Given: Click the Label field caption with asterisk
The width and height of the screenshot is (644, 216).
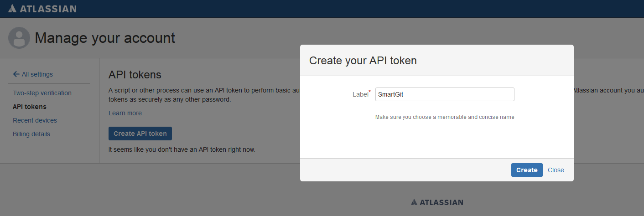Looking at the screenshot, I should (x=361, y=94).
